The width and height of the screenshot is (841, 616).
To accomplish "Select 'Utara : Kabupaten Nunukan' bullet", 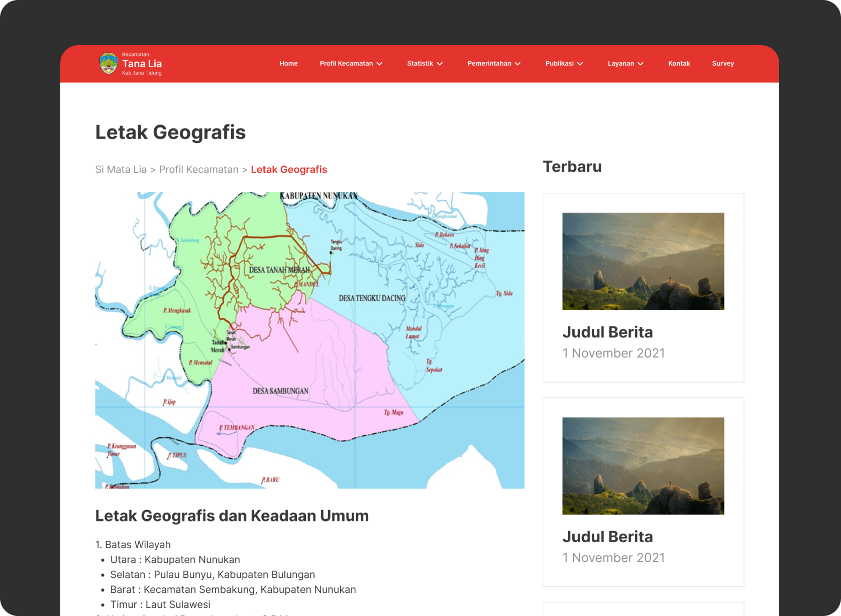I will 175,560.
